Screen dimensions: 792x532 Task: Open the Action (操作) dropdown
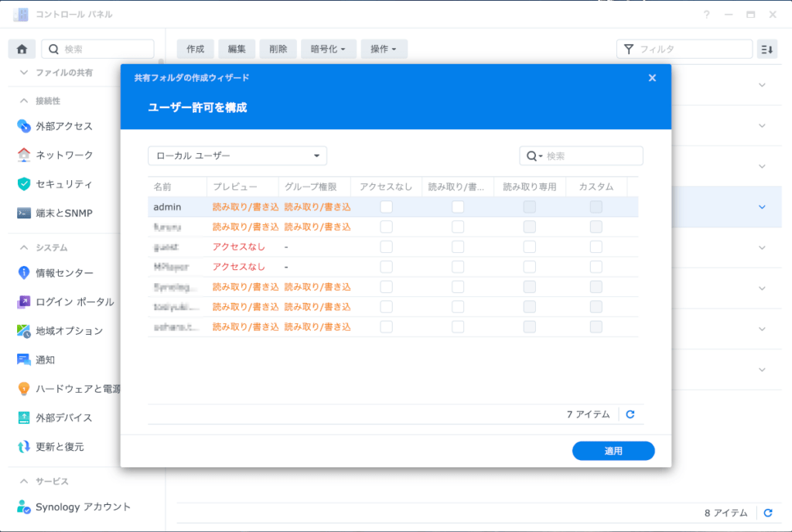pos(384,49)
